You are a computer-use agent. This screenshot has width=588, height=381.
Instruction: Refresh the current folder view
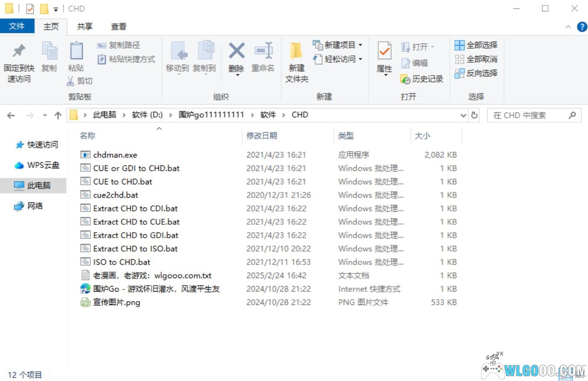[475, 115]
